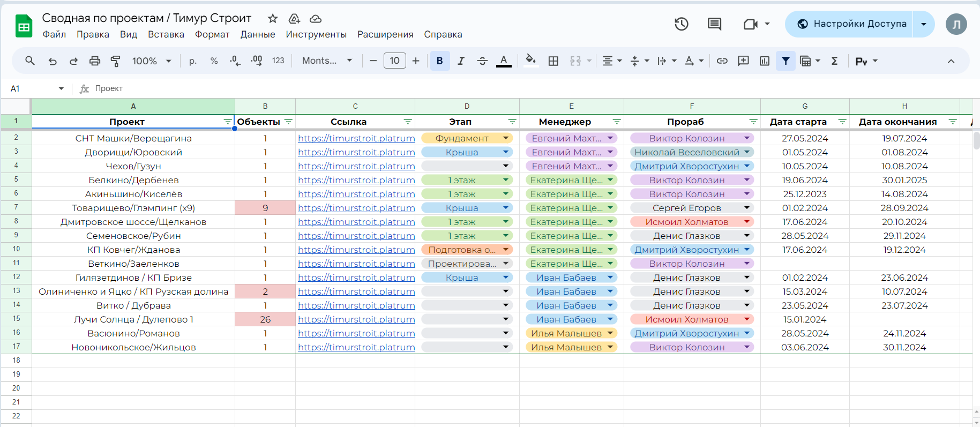980x427 pixels.
Task: Click the move-to-folder icon beside title
Action: [x=294, y=19]
